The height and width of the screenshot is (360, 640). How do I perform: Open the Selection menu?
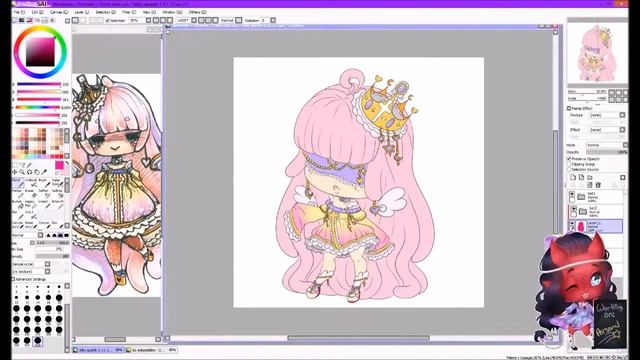pos(105,12)
